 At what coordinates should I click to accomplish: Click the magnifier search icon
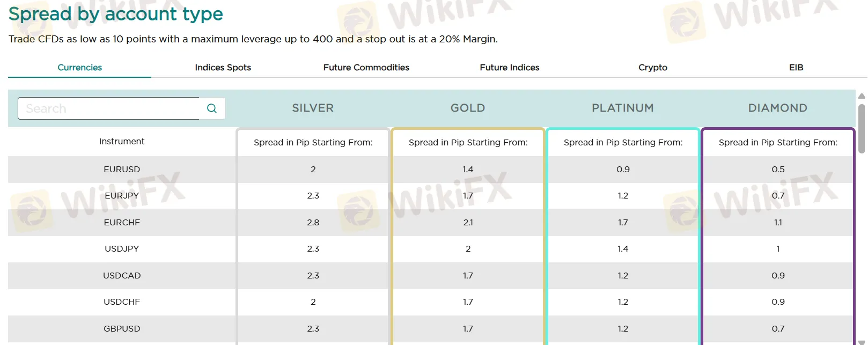(x=212, y=108)
